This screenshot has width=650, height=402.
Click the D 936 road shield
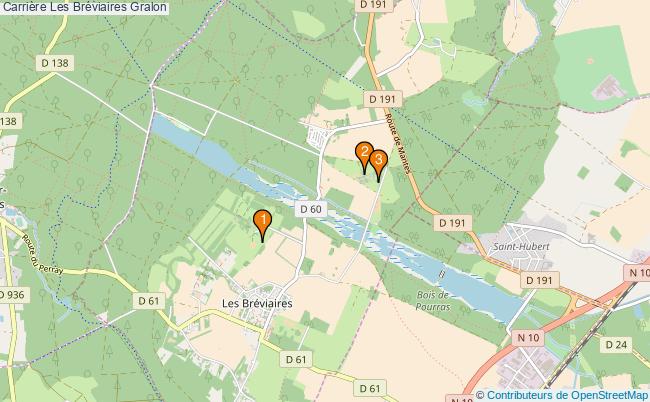14,295
